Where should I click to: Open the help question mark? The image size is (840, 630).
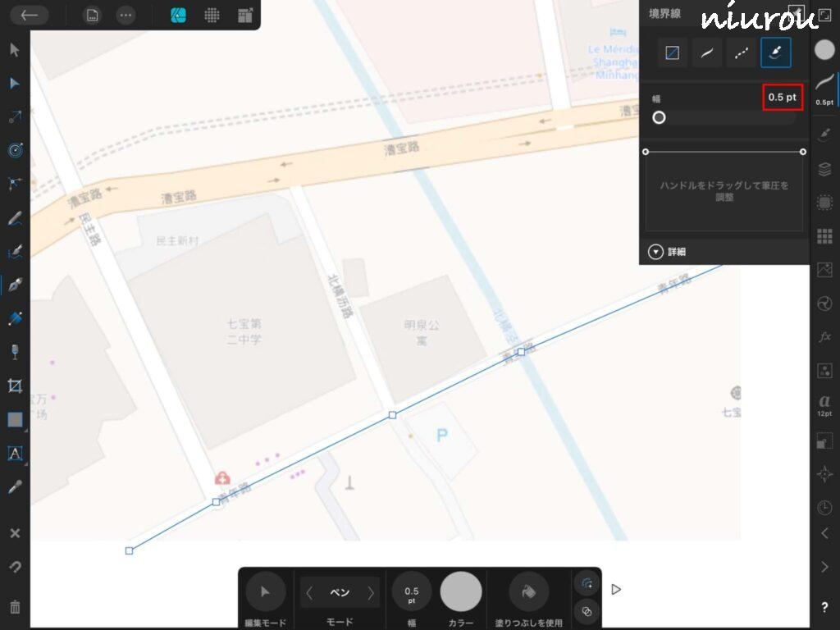(x=824, y=608)
